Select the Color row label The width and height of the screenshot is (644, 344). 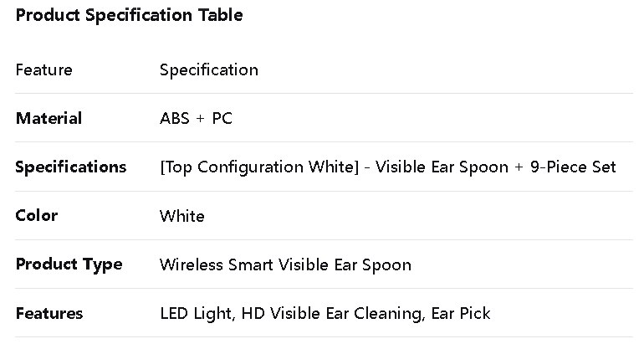click(36, 215)
